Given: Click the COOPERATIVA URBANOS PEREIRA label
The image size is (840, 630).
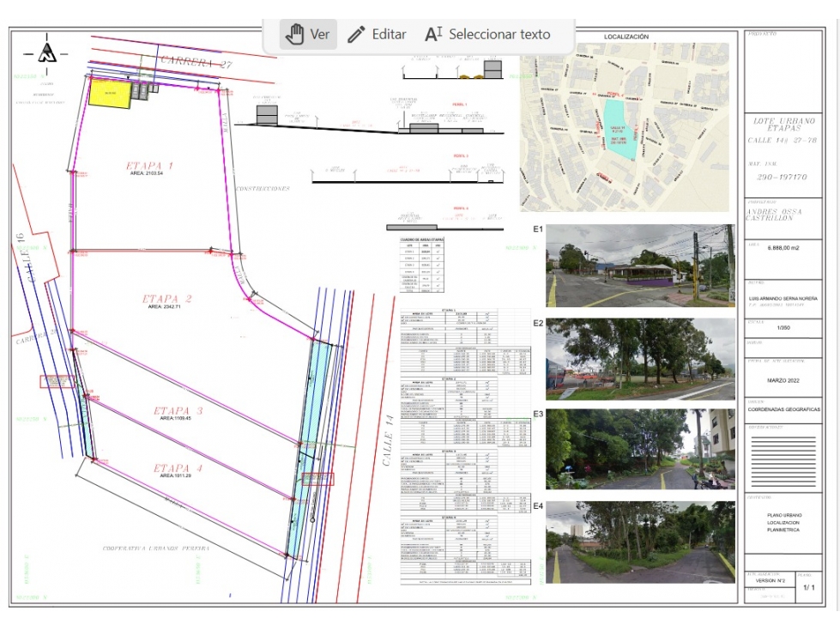Looking at the screenshot, I should coord(156,548).
